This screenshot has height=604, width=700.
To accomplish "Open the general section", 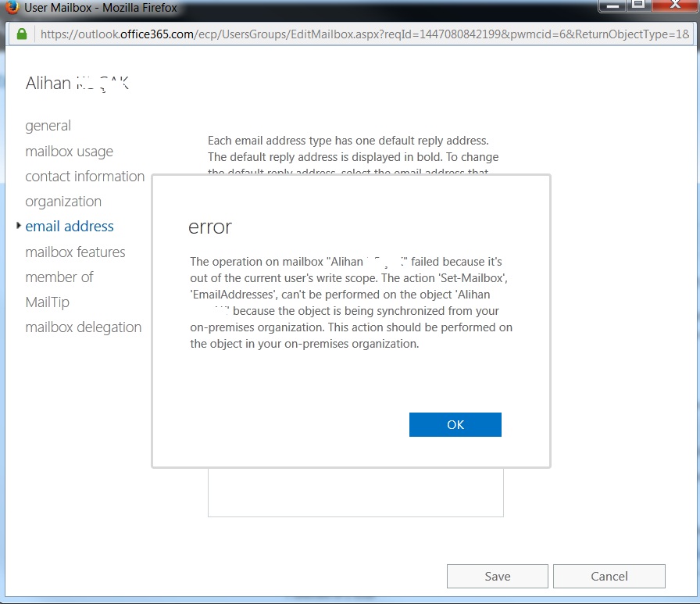I will click(48, 126).
